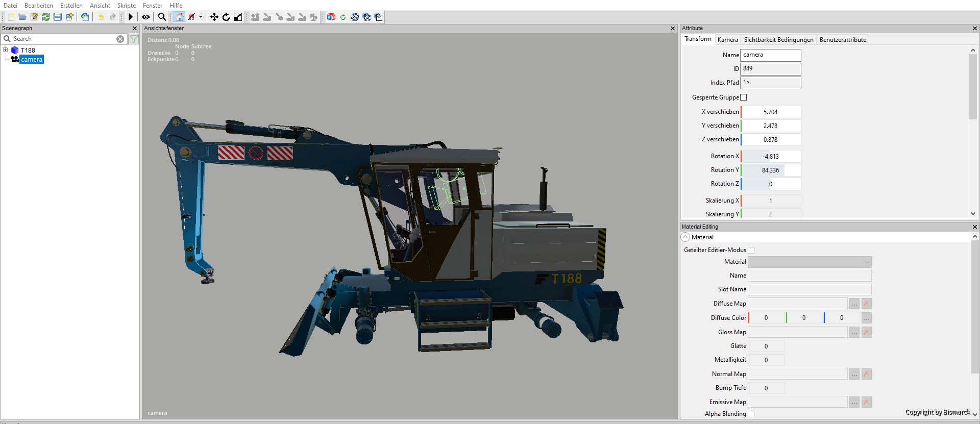Switch to the Kamera tab

[x=727, y=39]
